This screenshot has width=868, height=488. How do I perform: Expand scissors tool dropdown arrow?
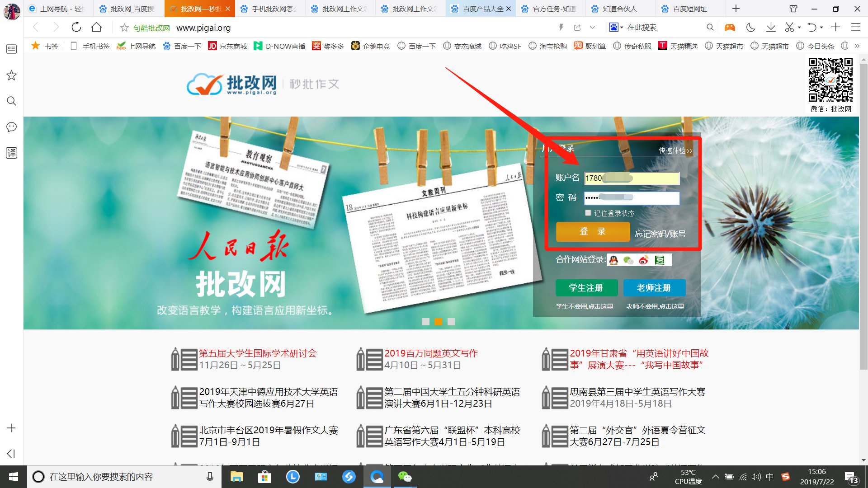click(799, 28)
